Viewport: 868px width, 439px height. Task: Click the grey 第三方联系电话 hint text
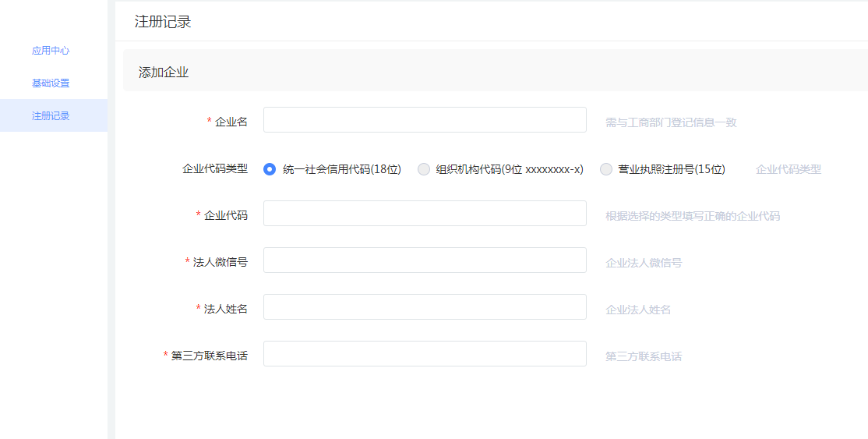pyautogui.click(x=644, y=356)
